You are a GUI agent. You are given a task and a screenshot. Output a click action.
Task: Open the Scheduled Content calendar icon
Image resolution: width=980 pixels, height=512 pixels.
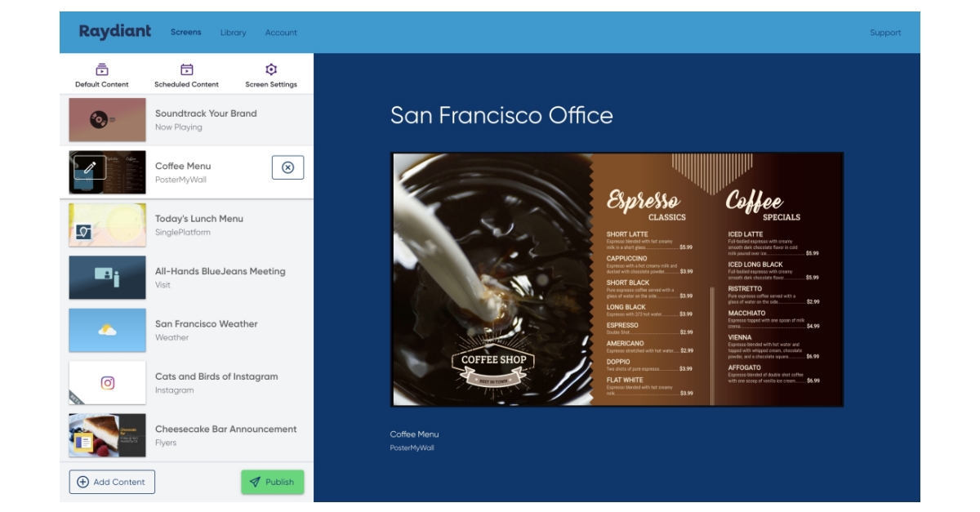tap(185, 69)
